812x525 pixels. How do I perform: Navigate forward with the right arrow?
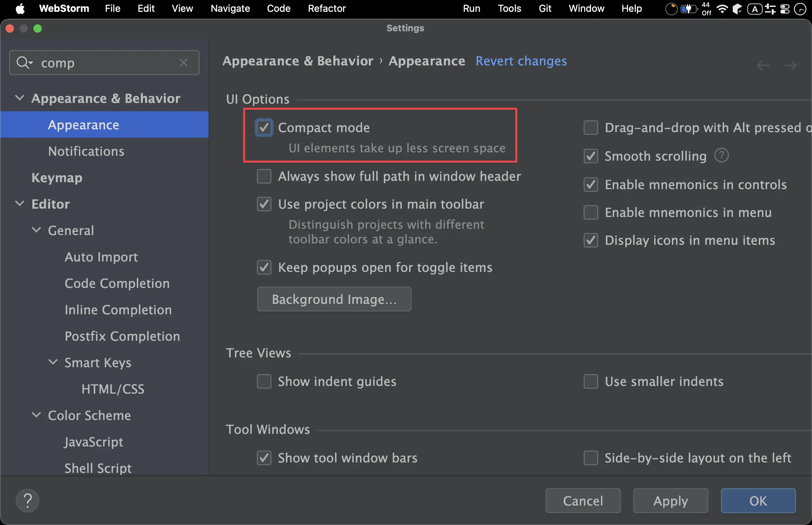pos(790,65)
